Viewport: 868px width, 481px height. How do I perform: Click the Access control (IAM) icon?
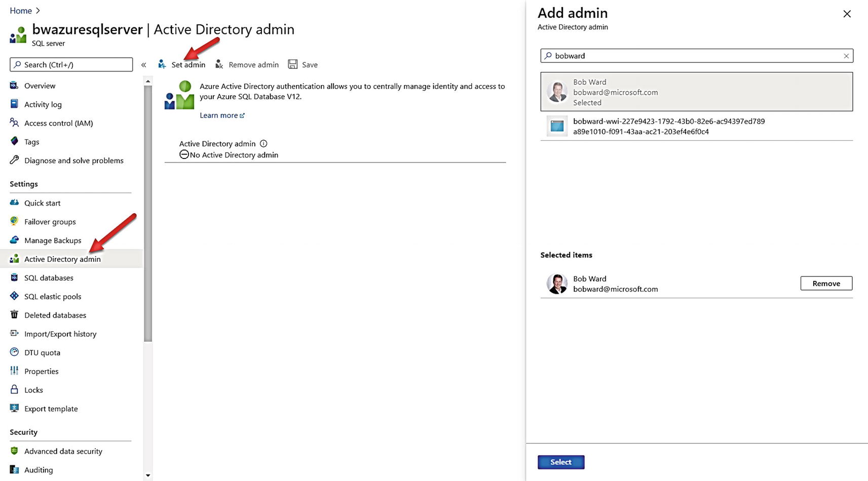pos(14,123)
